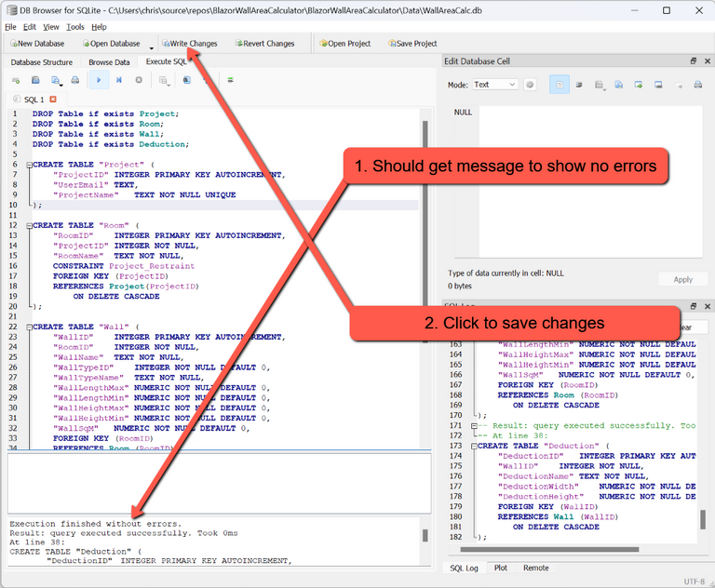Viewport: 715px width, 588px height.
Task: Expand the dropdown arrow beside Open Database
Action: tap(152, 47)
